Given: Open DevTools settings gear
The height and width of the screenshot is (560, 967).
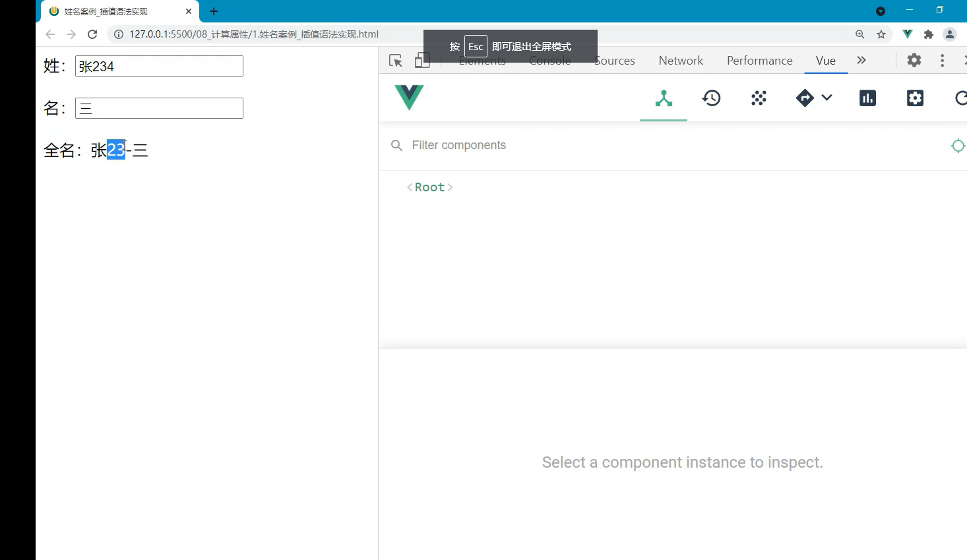Looking at the screenshot, I should (914, 60).
